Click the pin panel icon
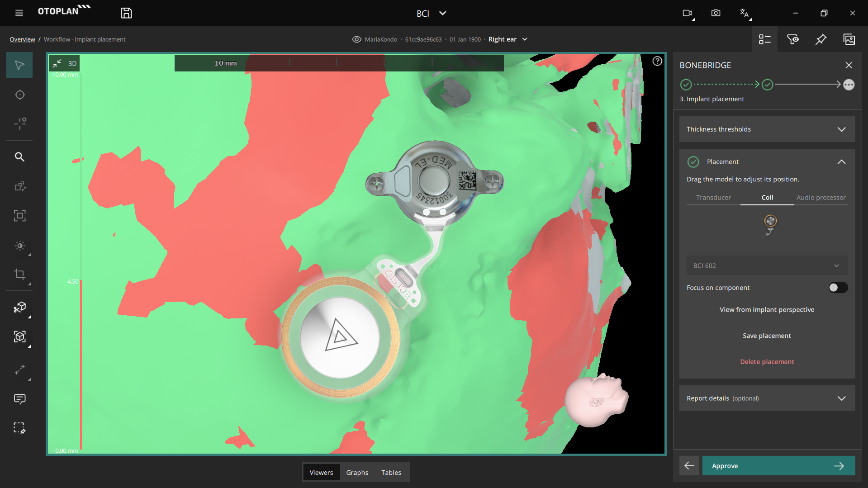The image size is (868, 488). [x=821, y=39]
